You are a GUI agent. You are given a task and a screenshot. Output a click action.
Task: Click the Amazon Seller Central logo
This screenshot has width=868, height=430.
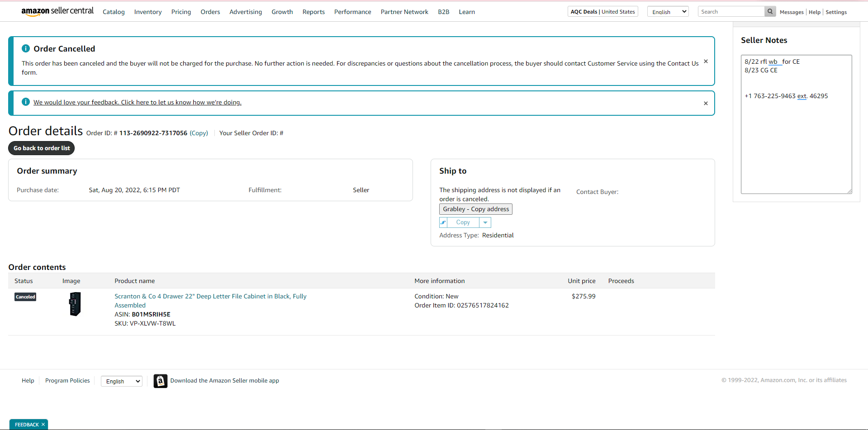coord(57,11)
